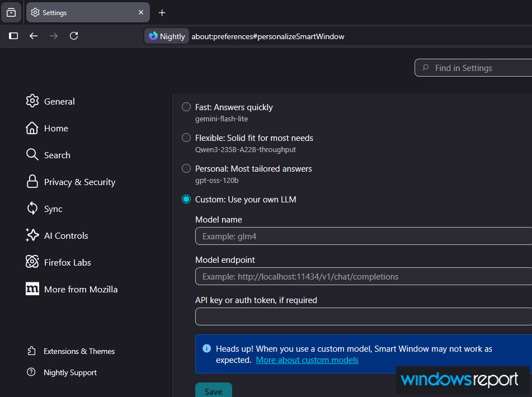Click the AI Controls sparkle icon
The height and width of the screenshot is (397, 532).
click(x=32, y=235)
